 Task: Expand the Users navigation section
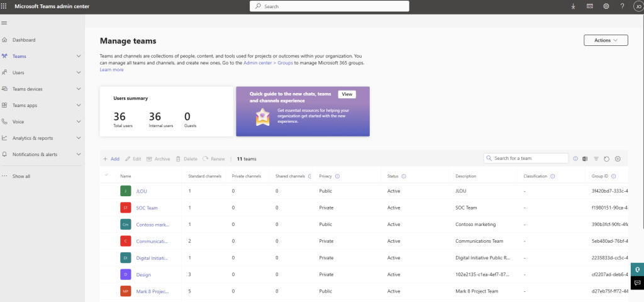click(x=79, y=72)
